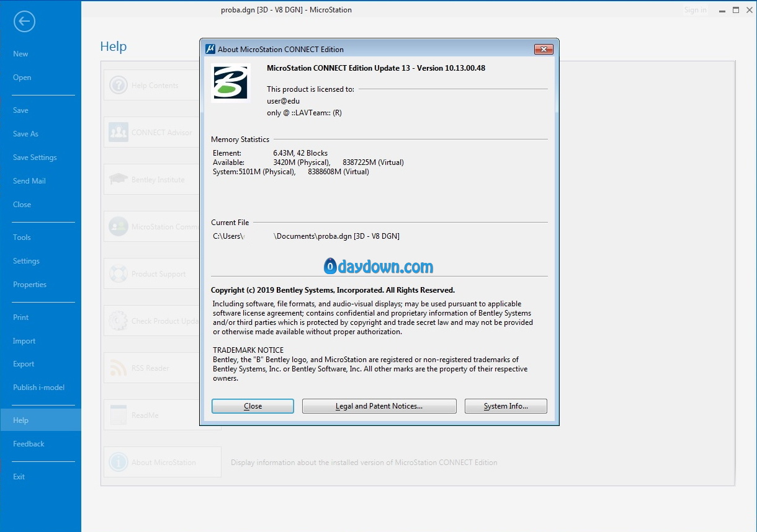Screen dimensions: 757x532
Task: Click the 'Memory Statistics' section label
Action: [x=240, y=140]
